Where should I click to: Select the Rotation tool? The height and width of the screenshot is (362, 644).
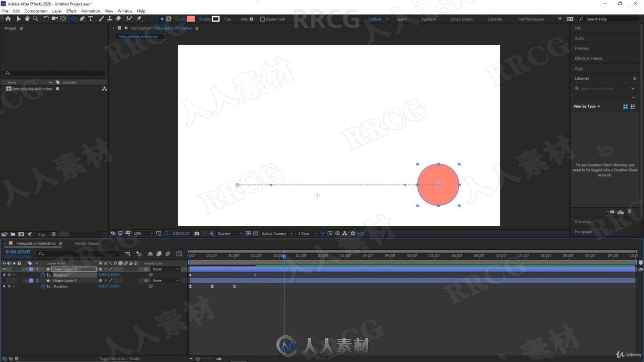point(46,19)
